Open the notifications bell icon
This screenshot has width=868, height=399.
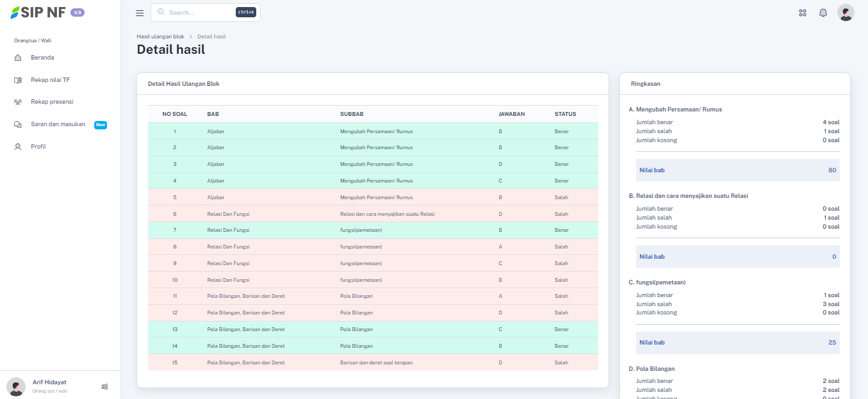point(823,13)
